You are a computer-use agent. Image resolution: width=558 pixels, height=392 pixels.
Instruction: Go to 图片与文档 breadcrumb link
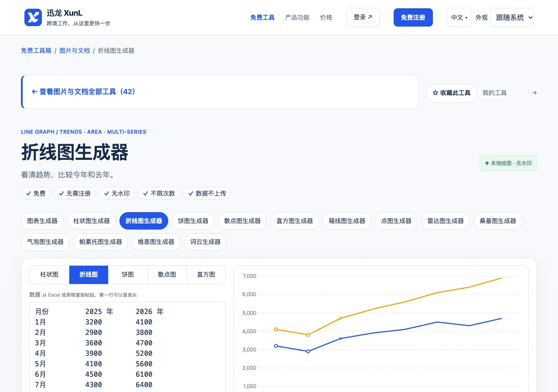tap(75, 51)
